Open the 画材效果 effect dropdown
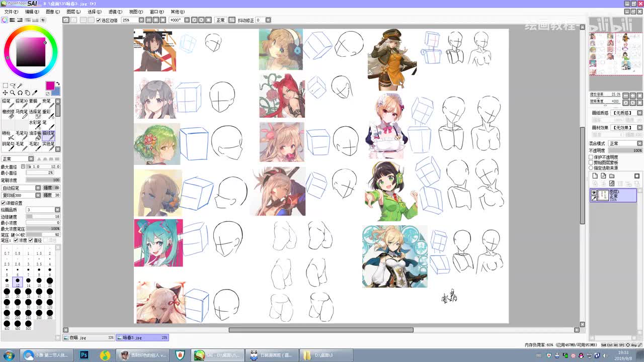This screenshot has width=644, height=362. [x=639, y=128]
